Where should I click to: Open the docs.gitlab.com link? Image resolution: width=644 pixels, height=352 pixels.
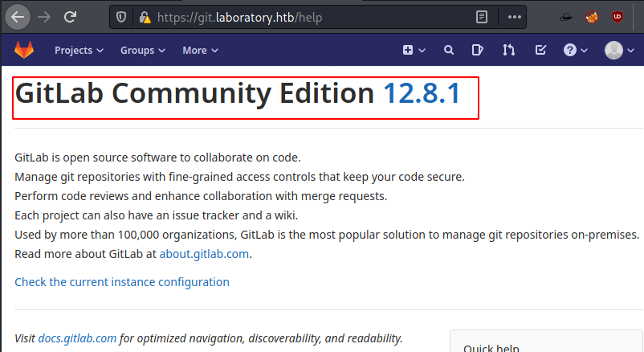[x=77, y=338]
